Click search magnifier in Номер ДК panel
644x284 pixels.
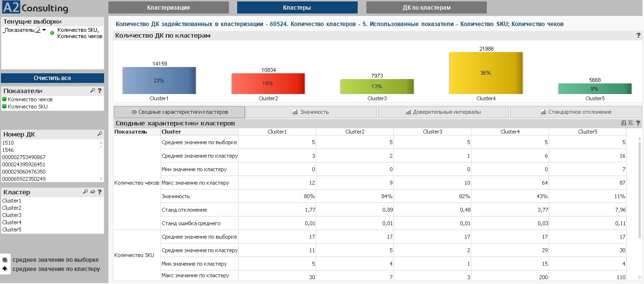(x=100, y=134)
